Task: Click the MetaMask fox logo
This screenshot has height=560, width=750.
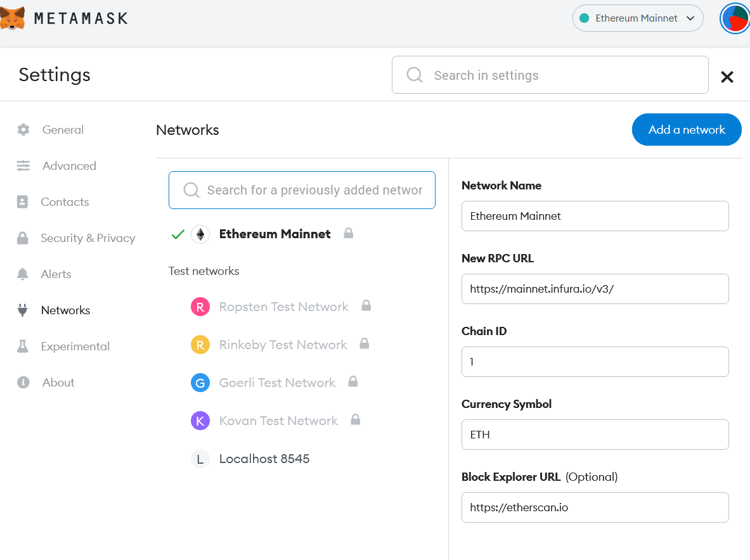Action: pyautogui.click(x=13, y=18)
